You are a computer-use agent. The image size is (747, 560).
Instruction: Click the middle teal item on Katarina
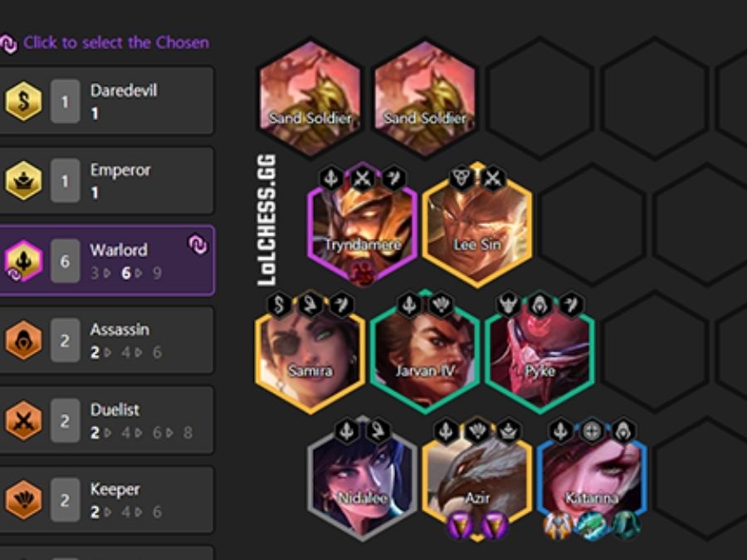click(591, 526)
